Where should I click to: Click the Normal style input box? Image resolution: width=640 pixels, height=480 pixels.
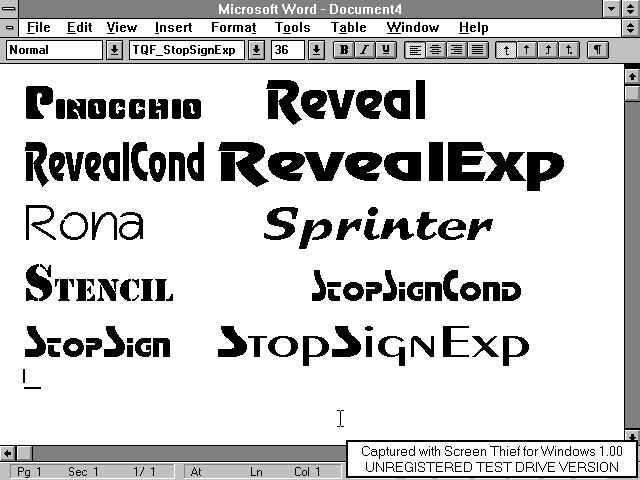(54, 50)
